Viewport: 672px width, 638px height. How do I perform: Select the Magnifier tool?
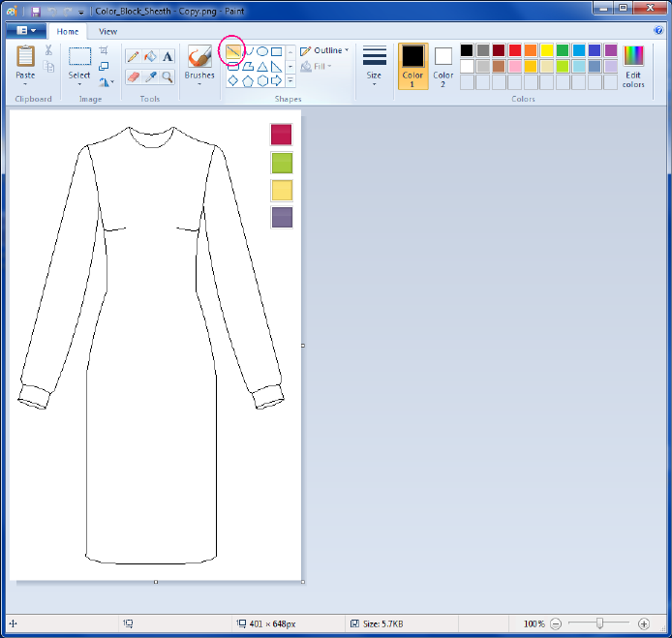click(168, 76)
